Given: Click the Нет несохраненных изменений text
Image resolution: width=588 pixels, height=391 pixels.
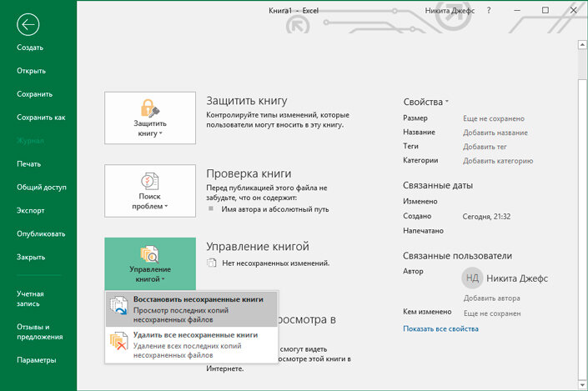Looking at the screenshot, I should [x=275, y=263].
